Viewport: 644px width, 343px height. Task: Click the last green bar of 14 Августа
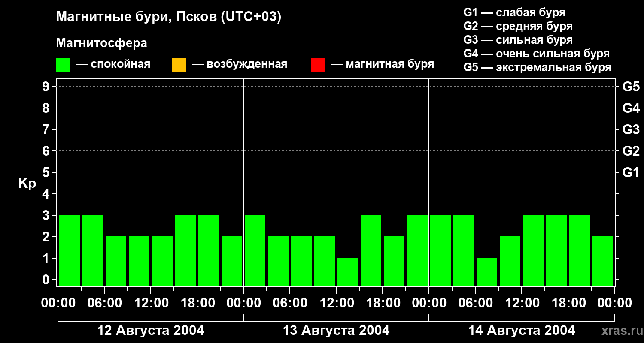tap(603, 261)
